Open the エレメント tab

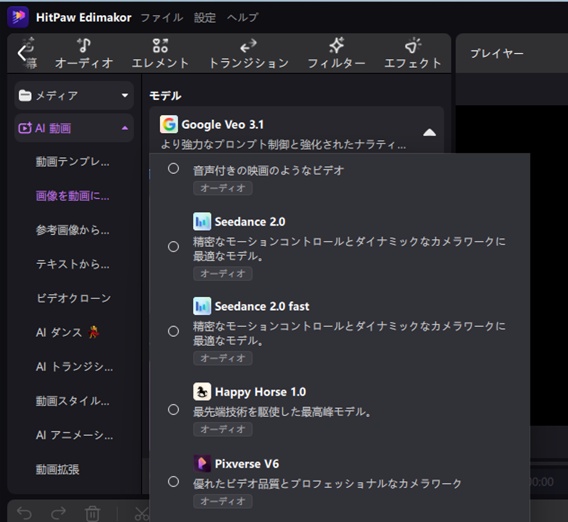160,54
